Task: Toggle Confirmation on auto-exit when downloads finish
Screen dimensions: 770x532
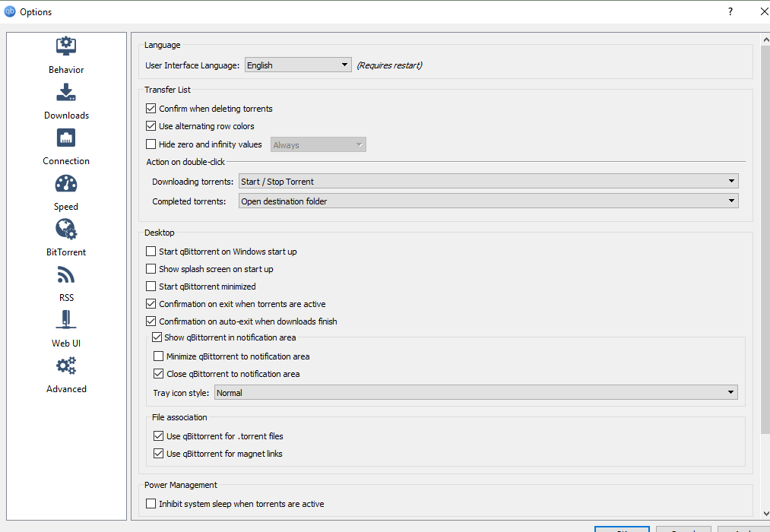Action: pos(151,321)
